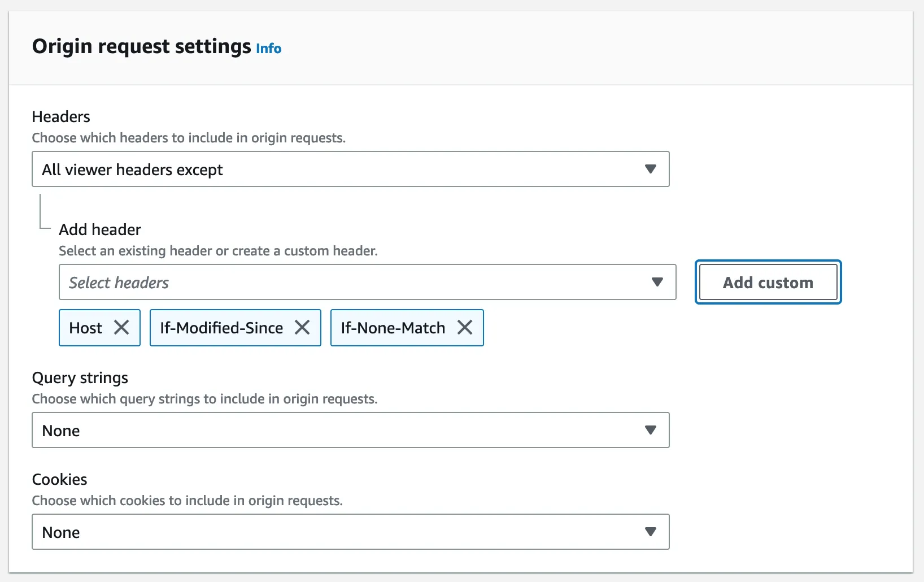The height and width of the screenshot is (582, 924).
Task: Click the 'Query strings' field label
Action: [x=80, y=377]
